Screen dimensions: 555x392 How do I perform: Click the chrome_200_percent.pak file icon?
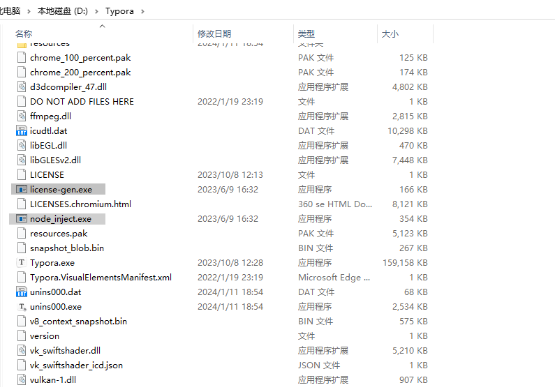22,72
